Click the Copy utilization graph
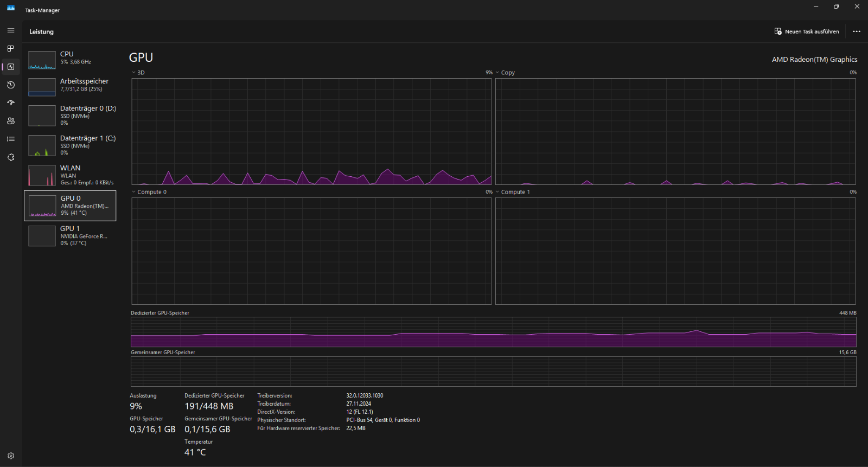 tap(675, 131)
